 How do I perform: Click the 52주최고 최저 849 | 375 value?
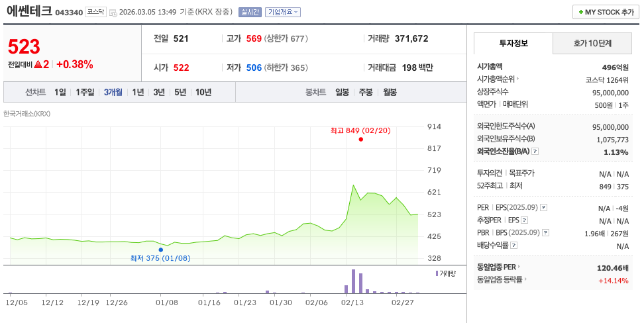coord(614,187)
